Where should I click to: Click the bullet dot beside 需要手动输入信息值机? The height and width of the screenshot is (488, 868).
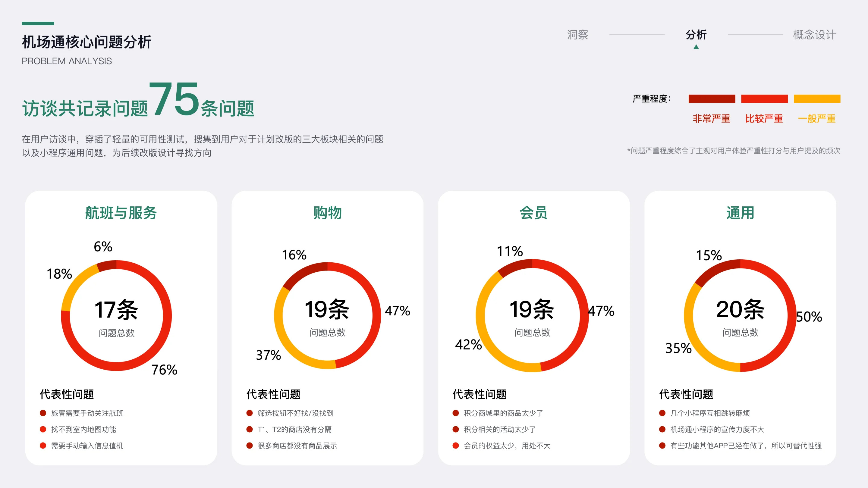[x=43, y=445]
